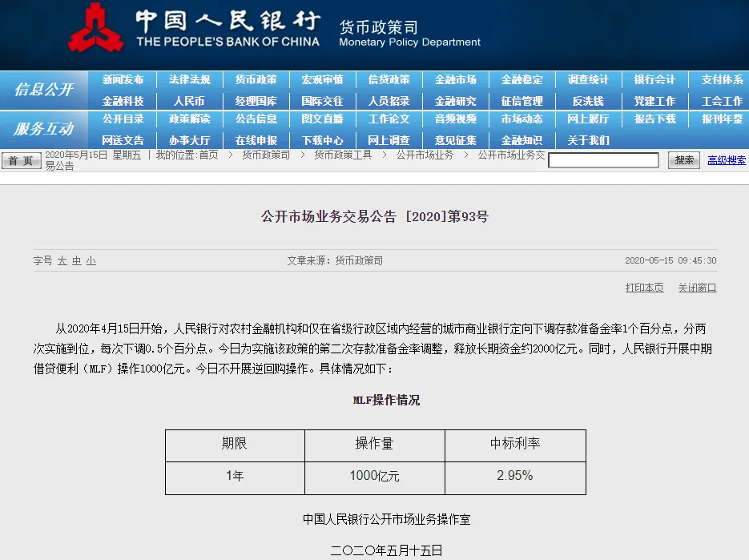Open 金融研究 section

(455, 101)
